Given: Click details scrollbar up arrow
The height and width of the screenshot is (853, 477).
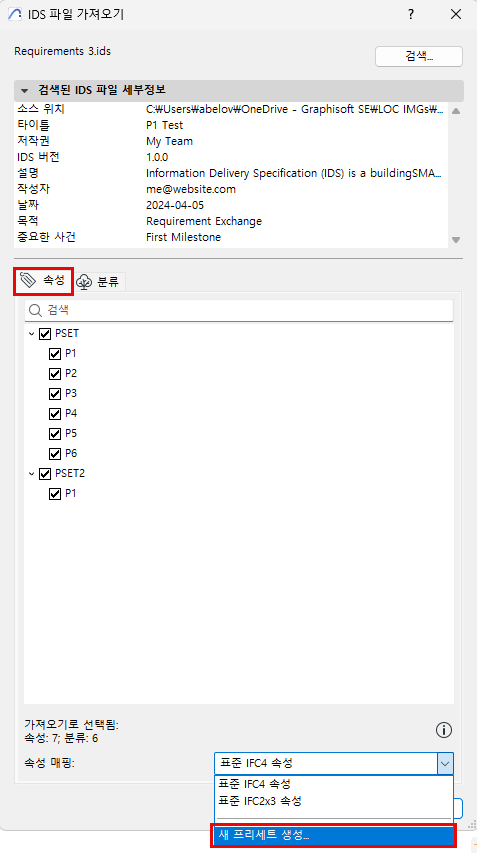Looking at the screenshot, I should click(x=456, y=112).
